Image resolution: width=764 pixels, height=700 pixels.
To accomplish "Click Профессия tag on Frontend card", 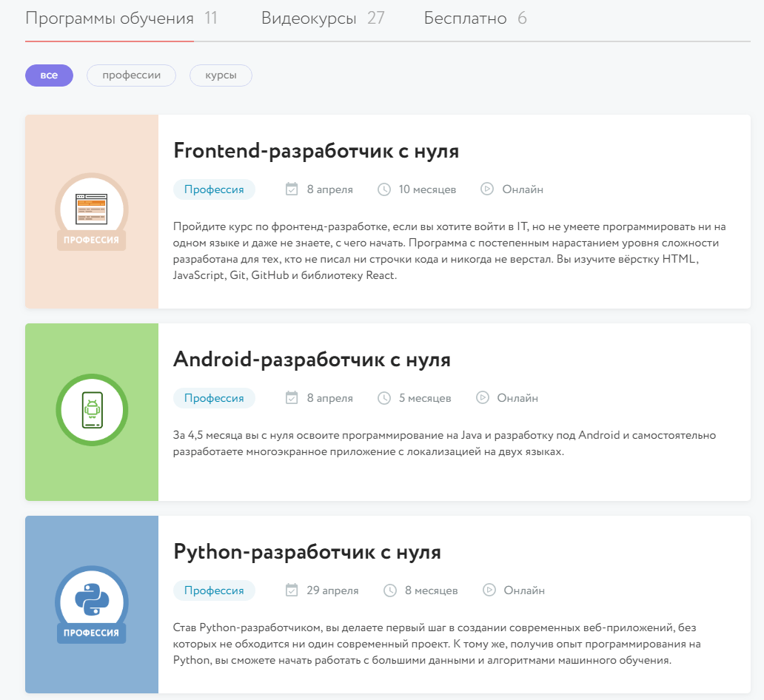I will click(x=214, y=189).
